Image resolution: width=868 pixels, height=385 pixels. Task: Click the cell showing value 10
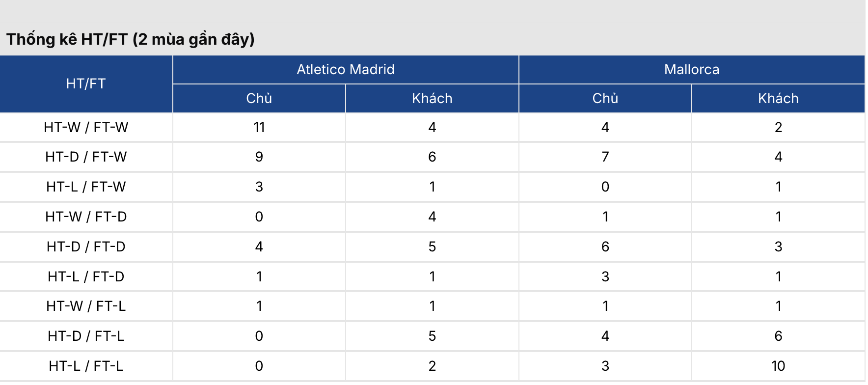click(778, 366)
